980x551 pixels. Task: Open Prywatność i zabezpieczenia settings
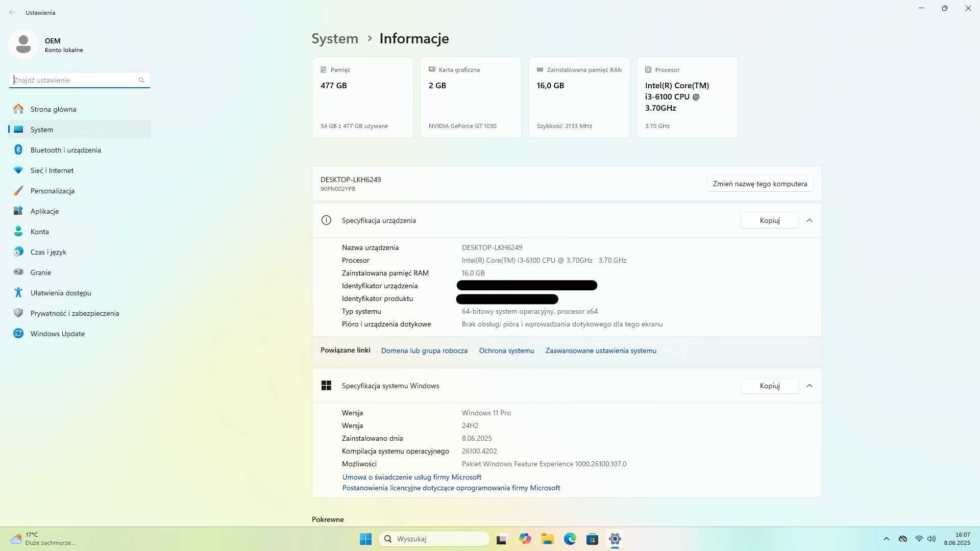(x=80, y=313)
